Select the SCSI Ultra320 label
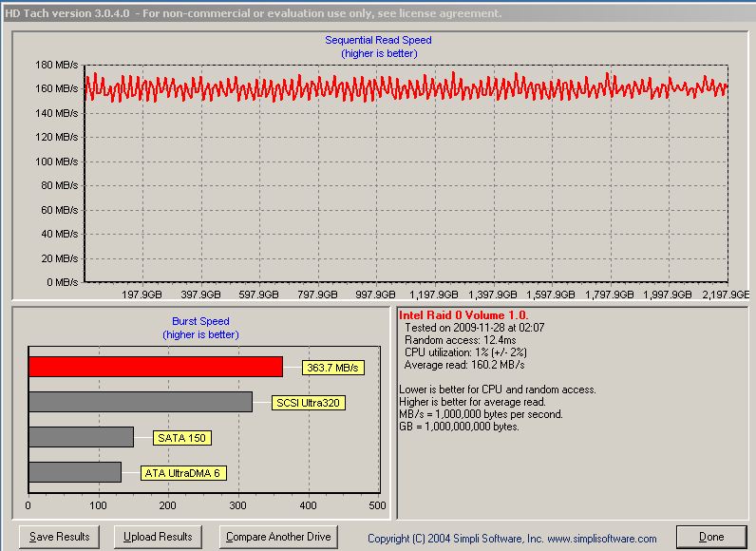The image size is (756, 551). pos(308,403)
